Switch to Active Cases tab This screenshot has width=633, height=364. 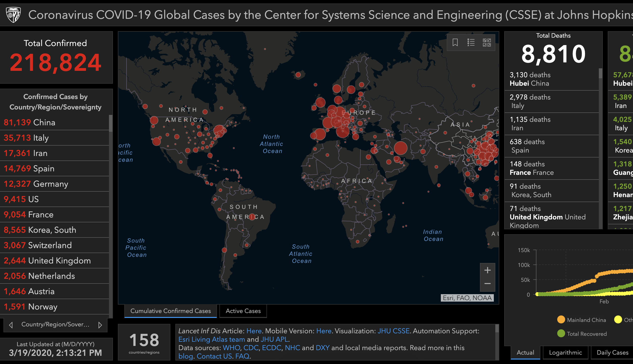pos(243,311)
